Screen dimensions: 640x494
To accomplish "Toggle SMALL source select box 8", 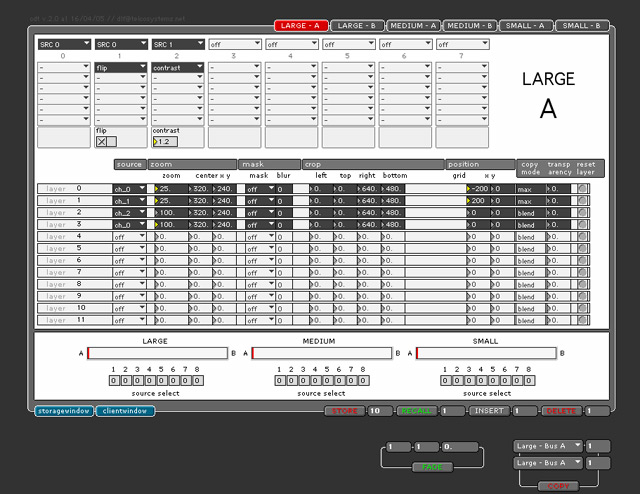I will click(x=529, y=381).
